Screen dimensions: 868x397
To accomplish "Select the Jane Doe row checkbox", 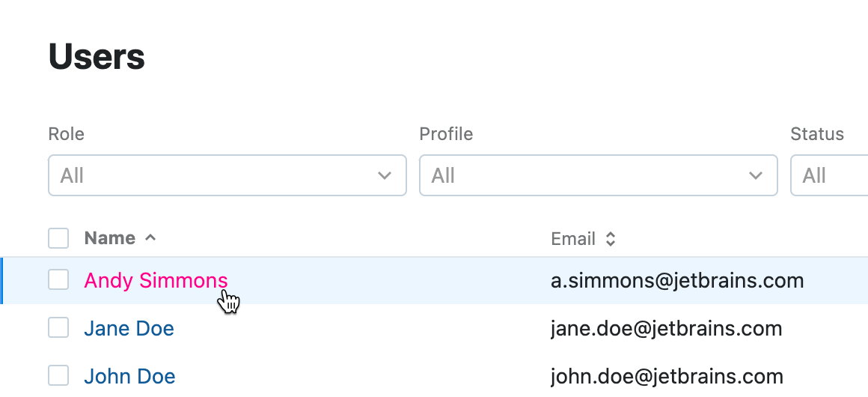I will click(58, 328).
